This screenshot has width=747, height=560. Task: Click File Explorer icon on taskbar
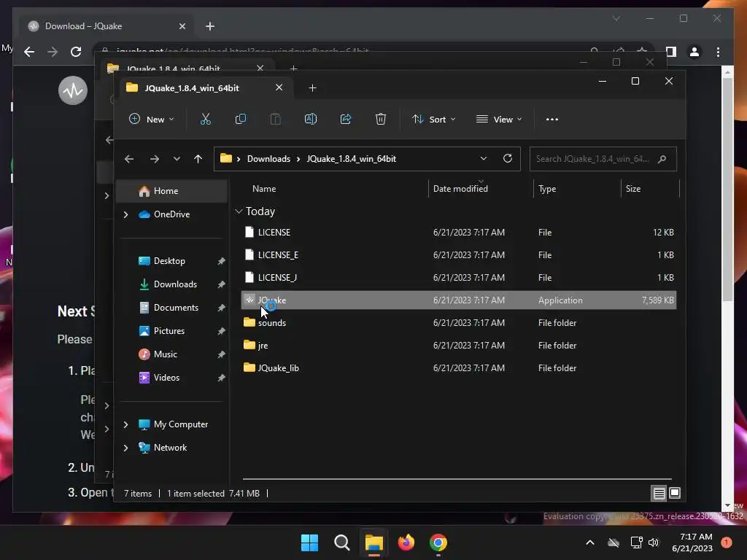coord(374,542)
